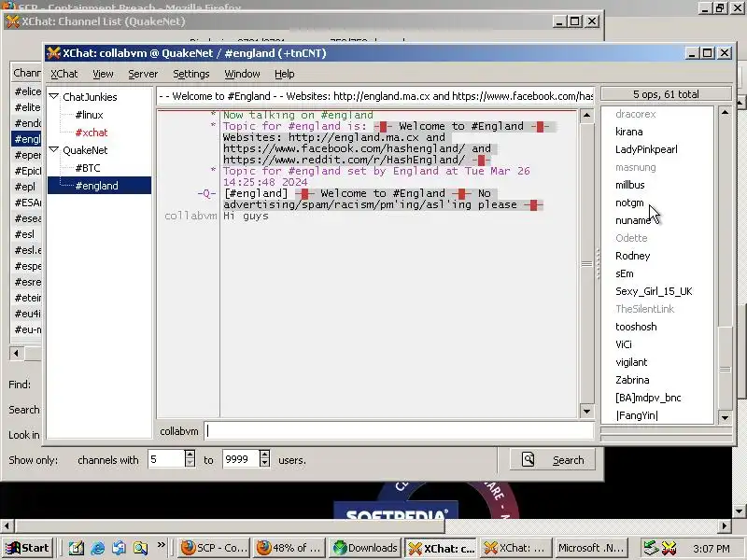Click the QuakeNet network label
The width and height of the screenshot is (747, 560).
85,150
